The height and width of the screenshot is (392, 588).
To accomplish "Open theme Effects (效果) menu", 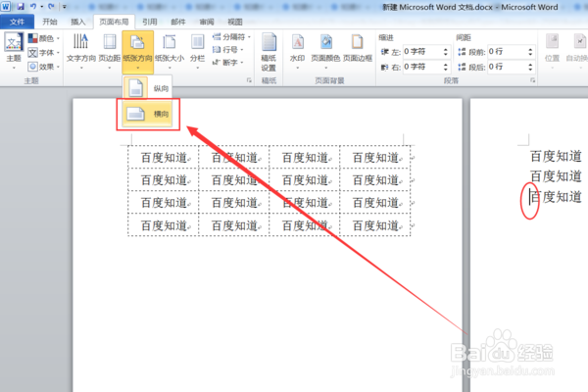I will click(x=44, y=67).
